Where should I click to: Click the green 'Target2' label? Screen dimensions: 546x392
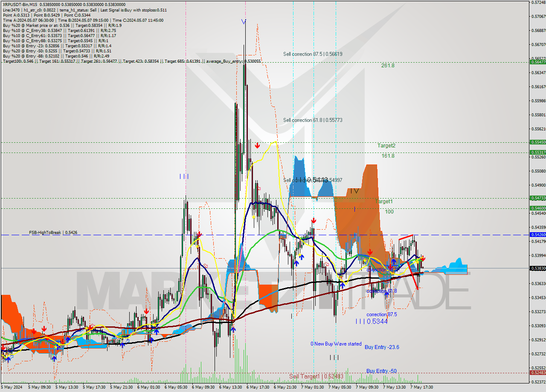point(386,146)
